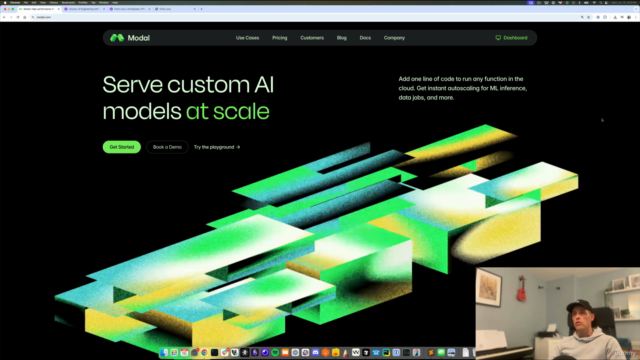Viewport: 640px width, 360px height.
Task: Switch to the third browser tab
Action: pyautogui.click(x=129, y=9)
